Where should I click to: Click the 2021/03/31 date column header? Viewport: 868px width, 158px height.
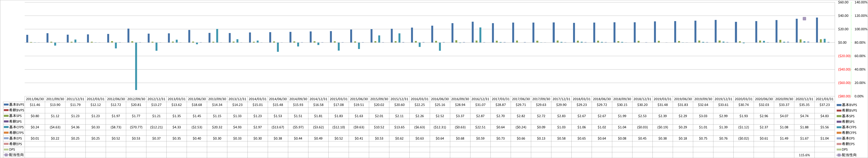pyautogui.click(x=825, y=99)
